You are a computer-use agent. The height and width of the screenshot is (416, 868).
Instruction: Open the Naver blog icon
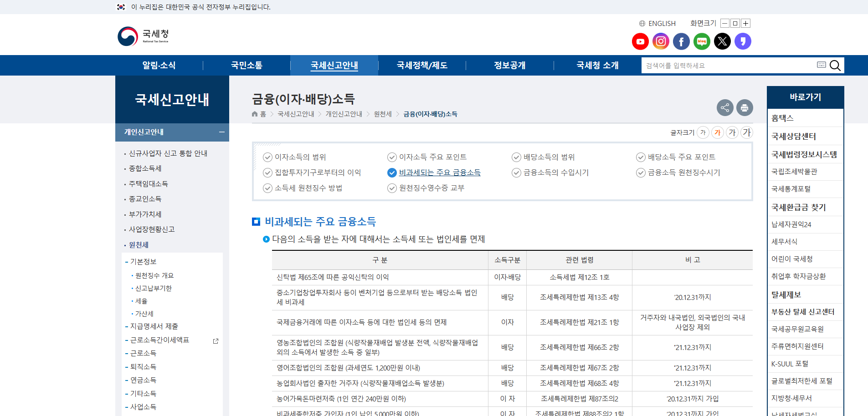coord(702,41)
